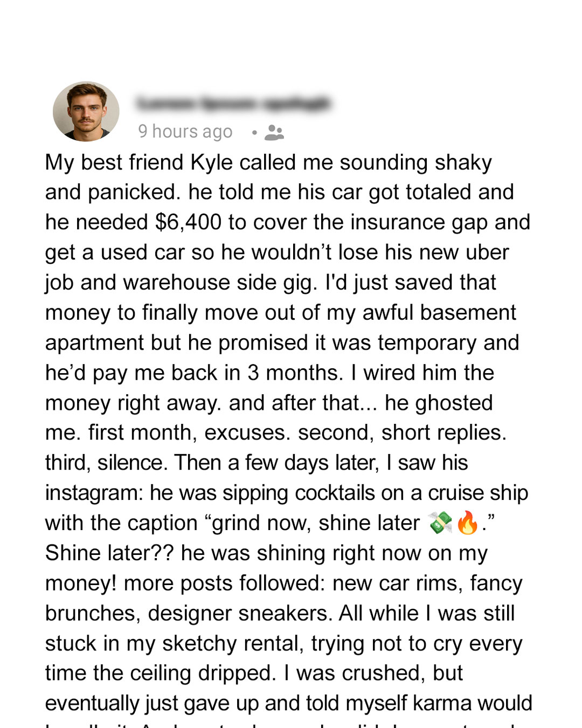582x728 pixels.
Task: Click the '$6,400' amount in the text
Action: click(188, 222)
